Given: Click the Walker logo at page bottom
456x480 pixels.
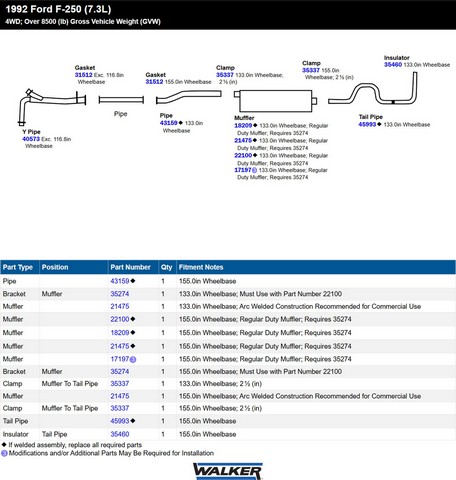Looking at the screenshot, I should (x=228, y=471).
